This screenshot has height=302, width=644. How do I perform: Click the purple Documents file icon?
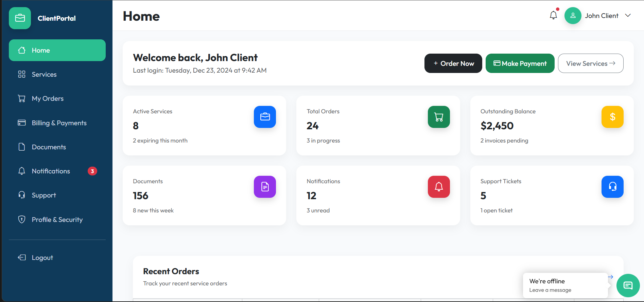[x=265, y=187]
